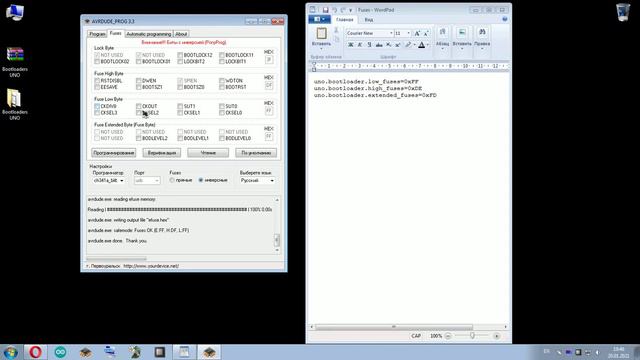The image size is (640, 360).
Task: Click the WordPad Help question icon
Action: pos(505,19)
